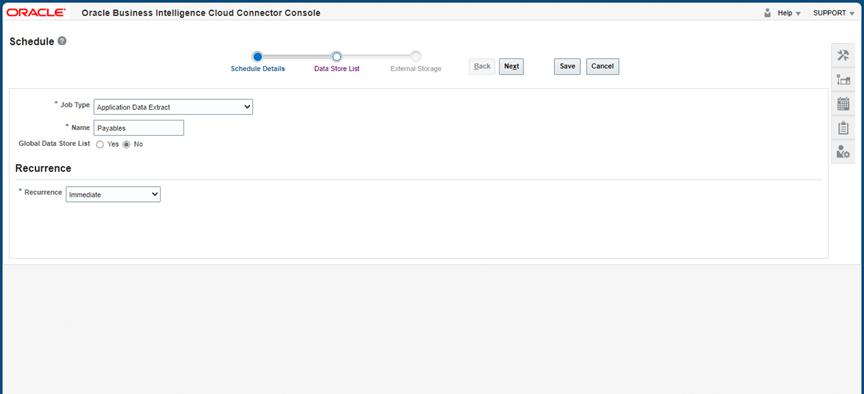Open the Recurrence dropdown set to Immediate

[113, 194]
